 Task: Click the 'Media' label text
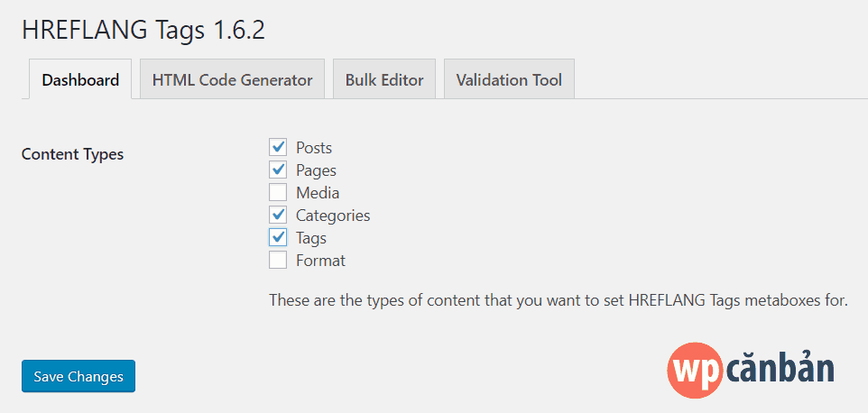pyautogui.click(x=318, y=193)
